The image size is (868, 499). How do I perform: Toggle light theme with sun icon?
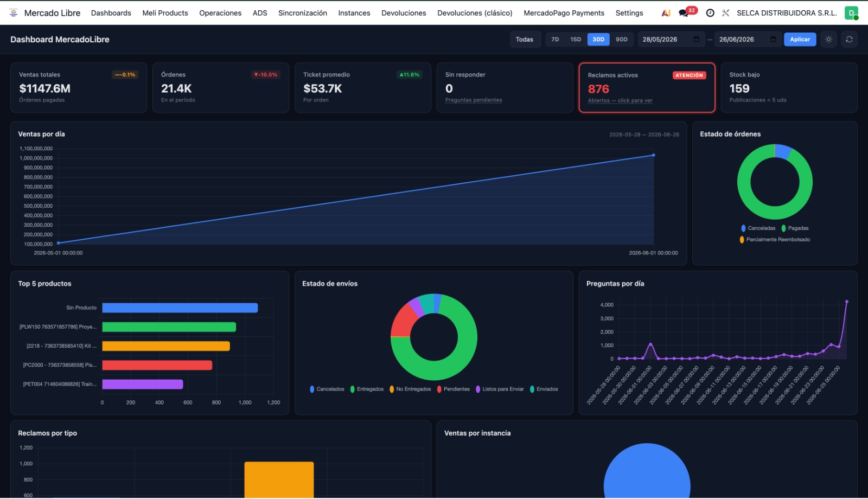tap(828, 39)
